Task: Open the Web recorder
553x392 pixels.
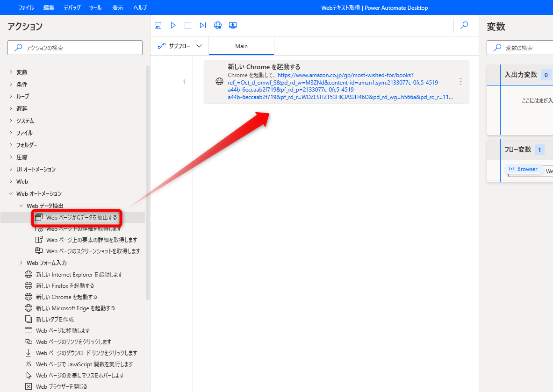Action: tap(217, 25)
